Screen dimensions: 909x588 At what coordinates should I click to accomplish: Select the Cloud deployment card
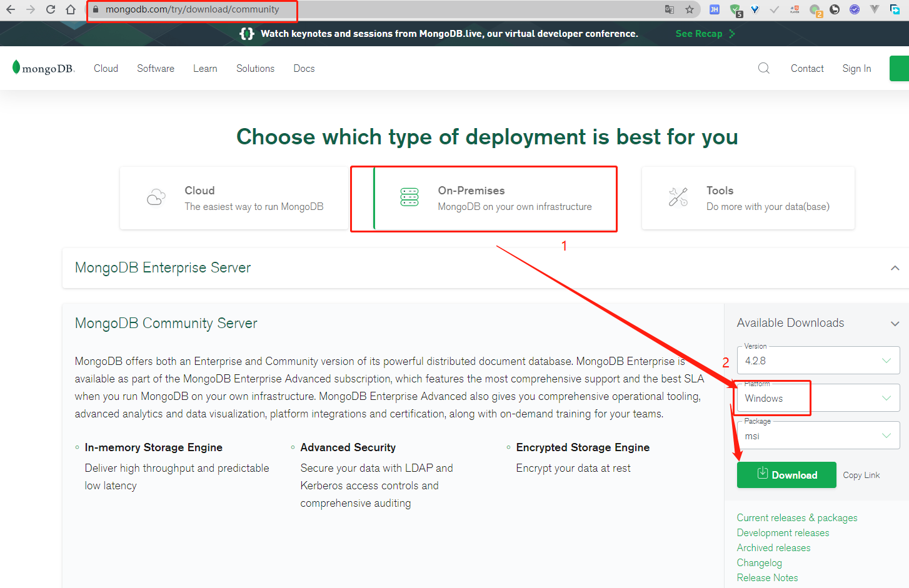(234, 198)
